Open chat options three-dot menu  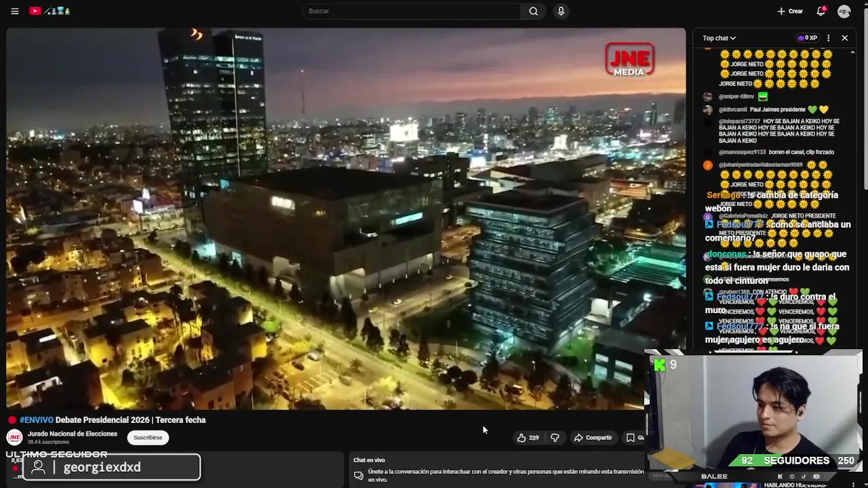click(828, 38)
